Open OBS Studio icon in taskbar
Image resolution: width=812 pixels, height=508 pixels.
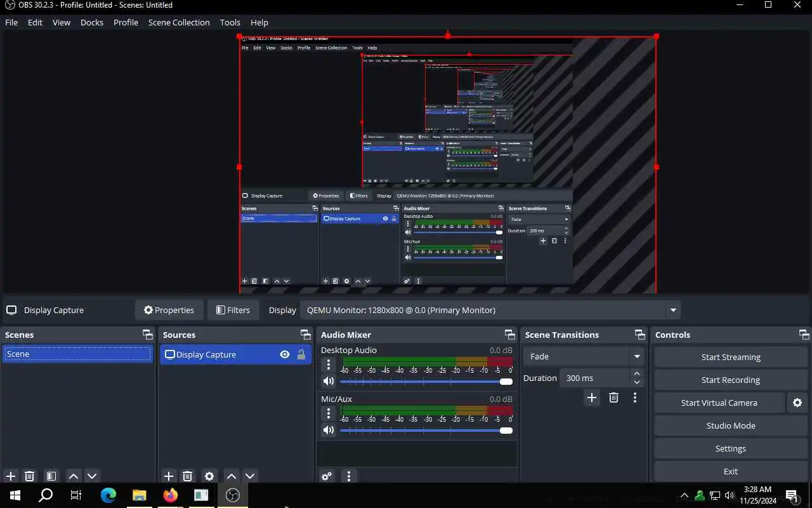(233, 495)
